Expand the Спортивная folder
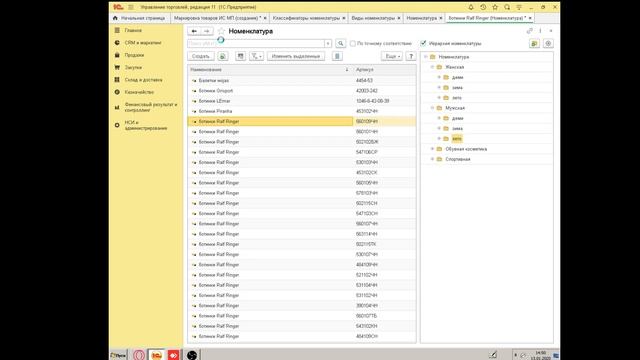The height and width of the screenshot is (360, 640). (x=432, y=159)
